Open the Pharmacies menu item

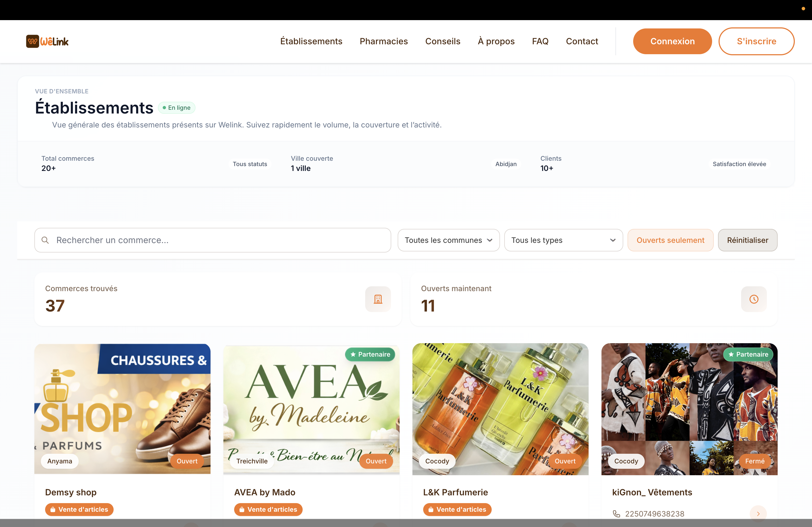tap(384, 41)
